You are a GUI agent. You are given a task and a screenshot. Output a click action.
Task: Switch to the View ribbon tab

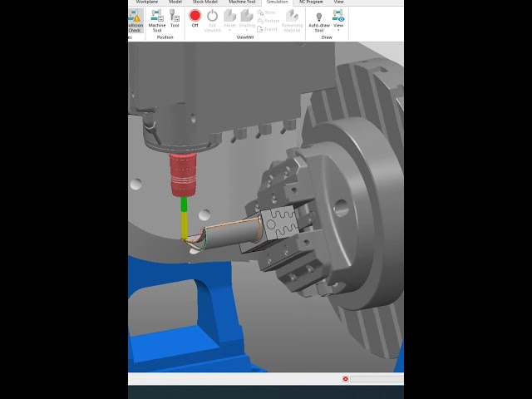tap(338, 2)
